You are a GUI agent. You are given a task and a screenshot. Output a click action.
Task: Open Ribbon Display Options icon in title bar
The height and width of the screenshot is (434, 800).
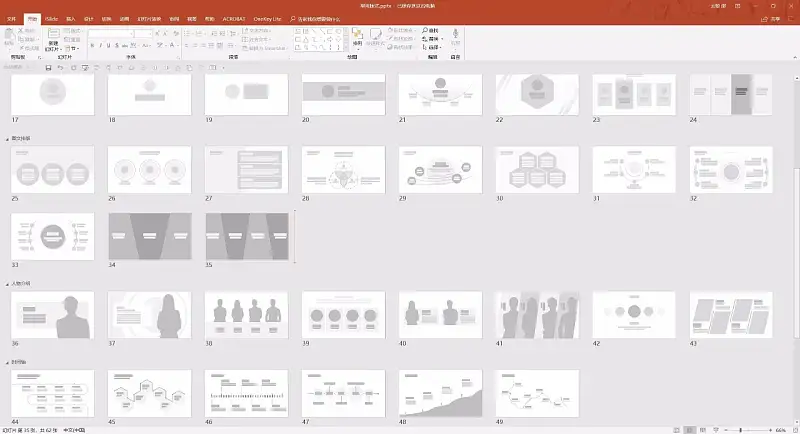pyautogui.click(x=737, y=6)
